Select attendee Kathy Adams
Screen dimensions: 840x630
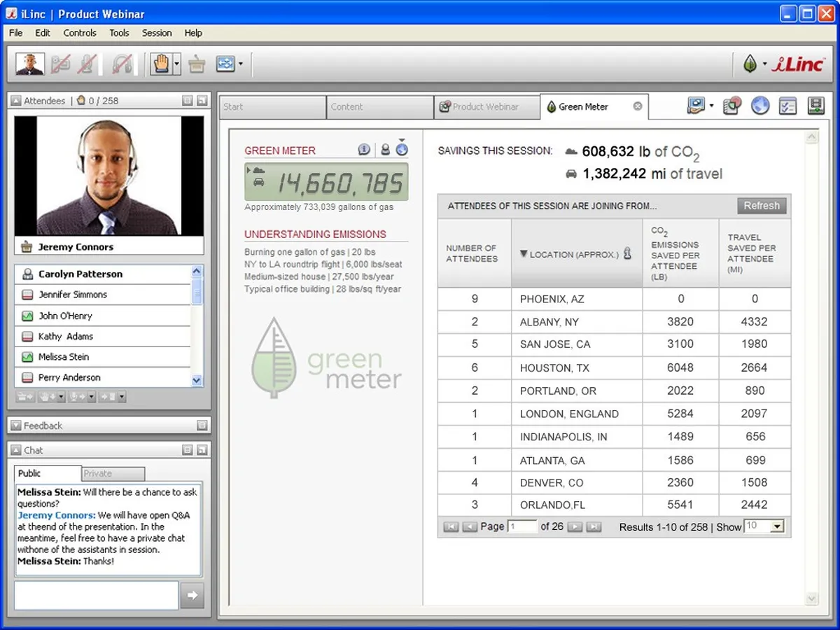click(x=102, y=336)
